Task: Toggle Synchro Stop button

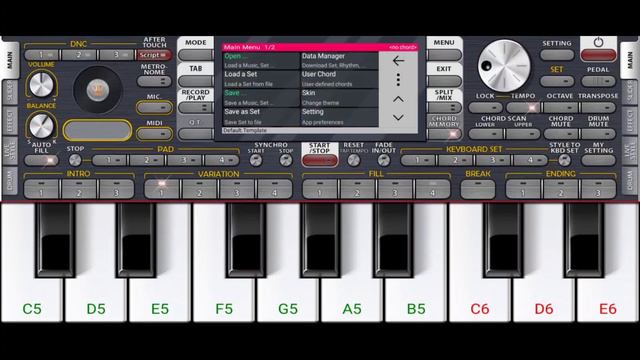Action: tap(286, 160)
